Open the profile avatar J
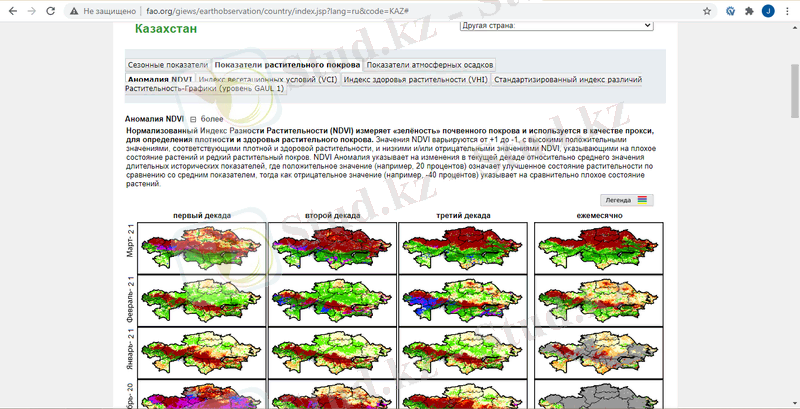Viewport: 800px width, 409px height. click(768, 11)
